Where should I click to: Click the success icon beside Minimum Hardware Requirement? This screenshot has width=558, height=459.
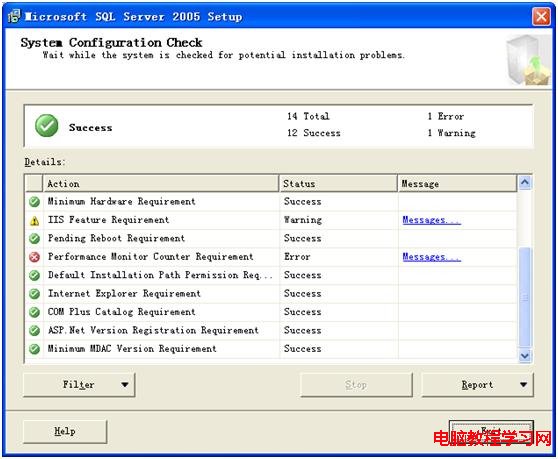(34, 202)
